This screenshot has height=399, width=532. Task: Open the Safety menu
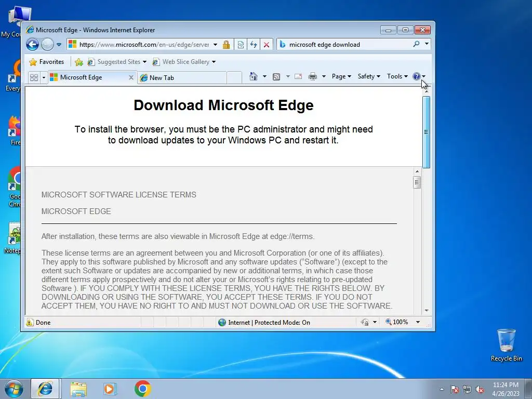click(369, 76)
